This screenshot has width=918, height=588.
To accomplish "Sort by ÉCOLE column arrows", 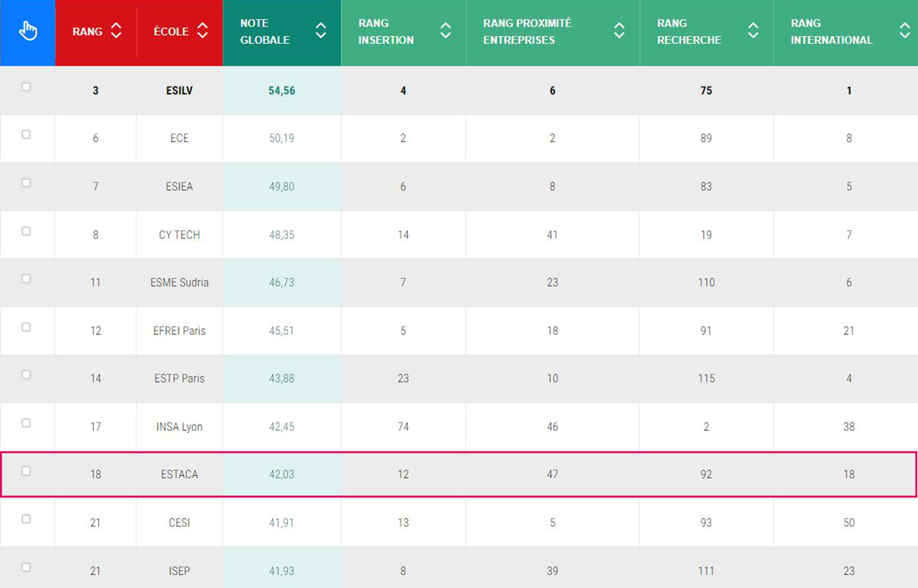I will pos(202,31).
